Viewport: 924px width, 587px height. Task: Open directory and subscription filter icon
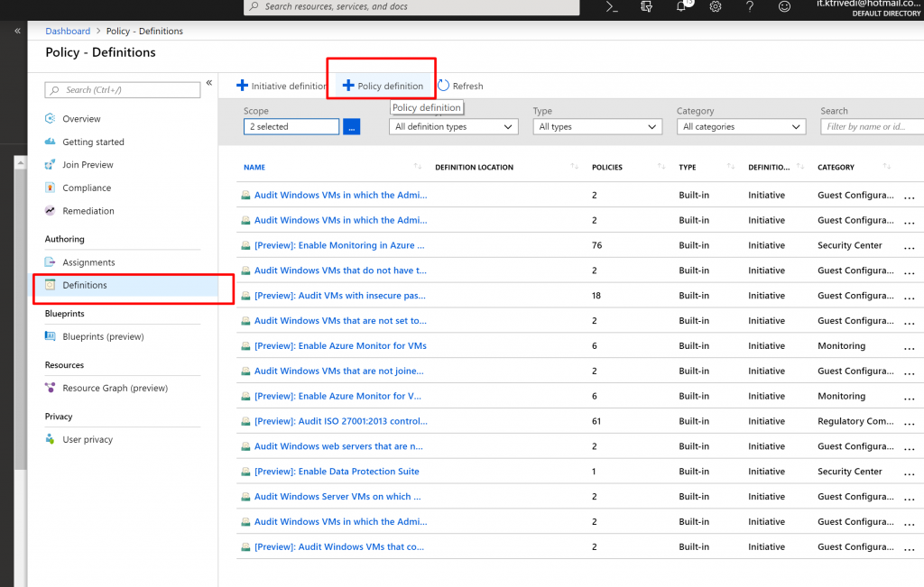(x=646, y=6)
